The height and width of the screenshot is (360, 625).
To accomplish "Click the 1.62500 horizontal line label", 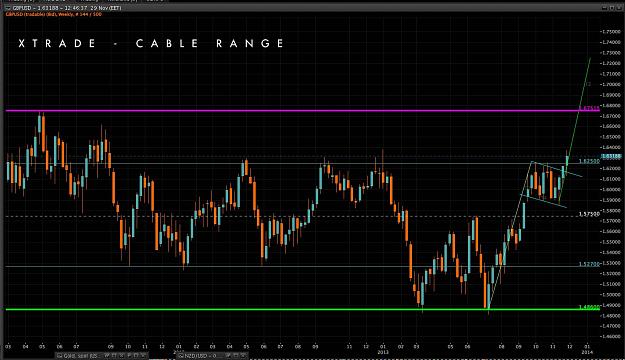I will click(589, 161).
